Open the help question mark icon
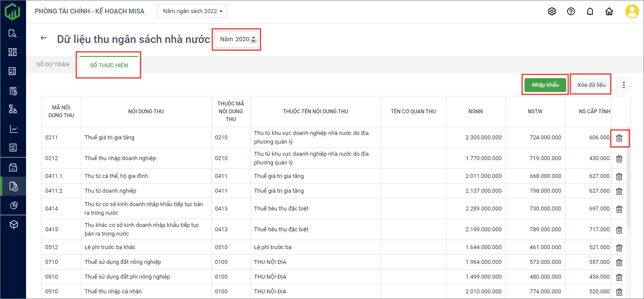 pos(571,12)
